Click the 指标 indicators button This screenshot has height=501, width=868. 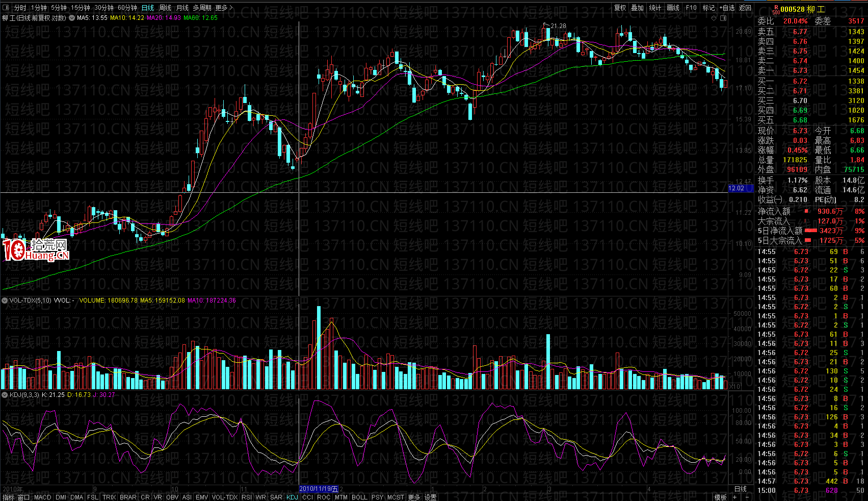8,497
